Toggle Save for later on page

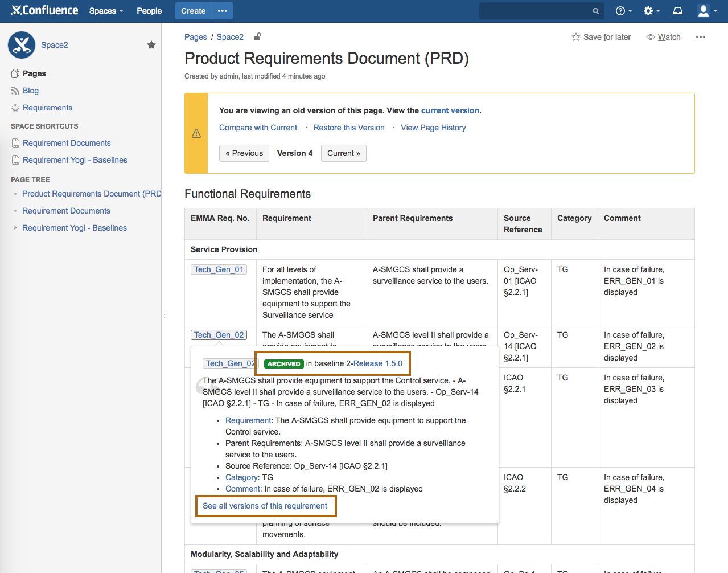[x=601, y=37]
